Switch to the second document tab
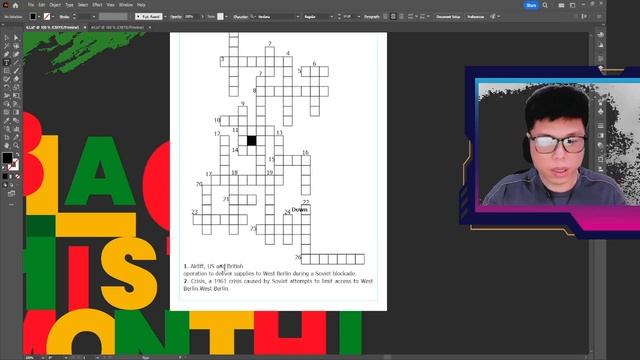Viewport: 640px width, 360px height. (118, 27)
